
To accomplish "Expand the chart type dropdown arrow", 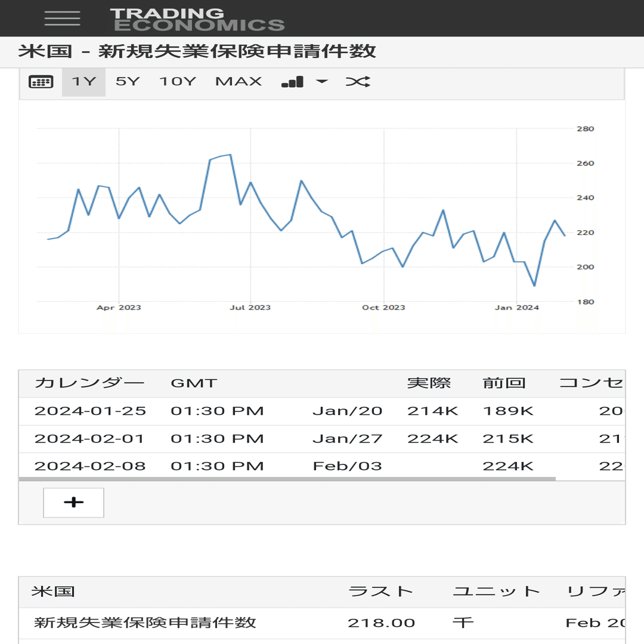I will (322, 81).
